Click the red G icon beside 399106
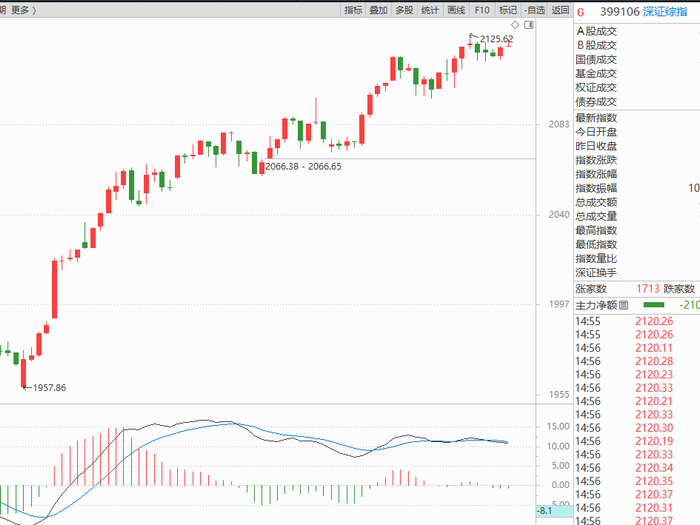This screenshot has height=525, width=700. coord(580,12)
